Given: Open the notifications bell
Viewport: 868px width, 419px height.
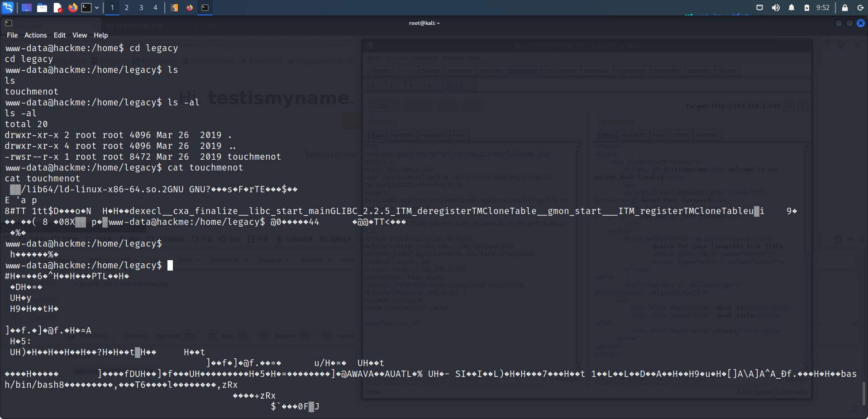Looking at the screenshot, I should coord(791,8).
